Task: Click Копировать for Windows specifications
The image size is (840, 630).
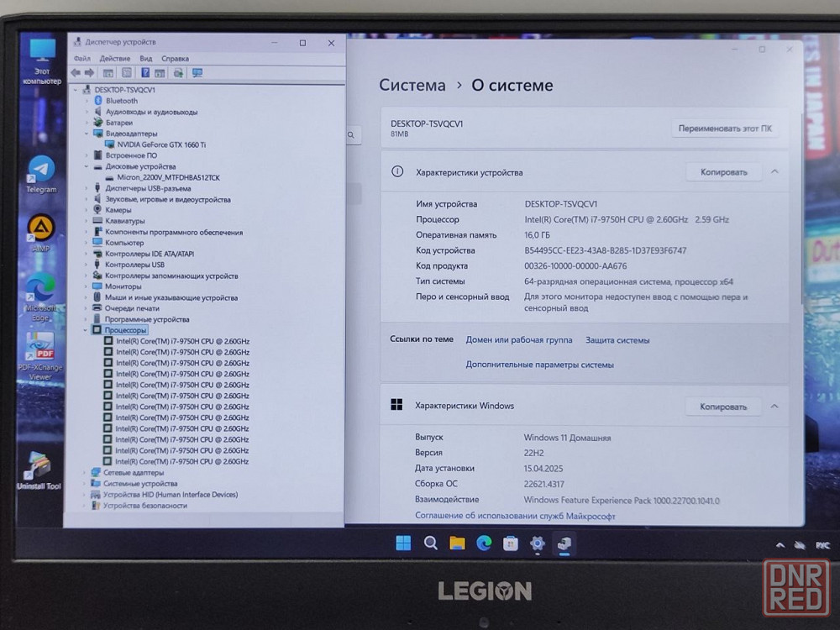Action: tap(723, 407)
